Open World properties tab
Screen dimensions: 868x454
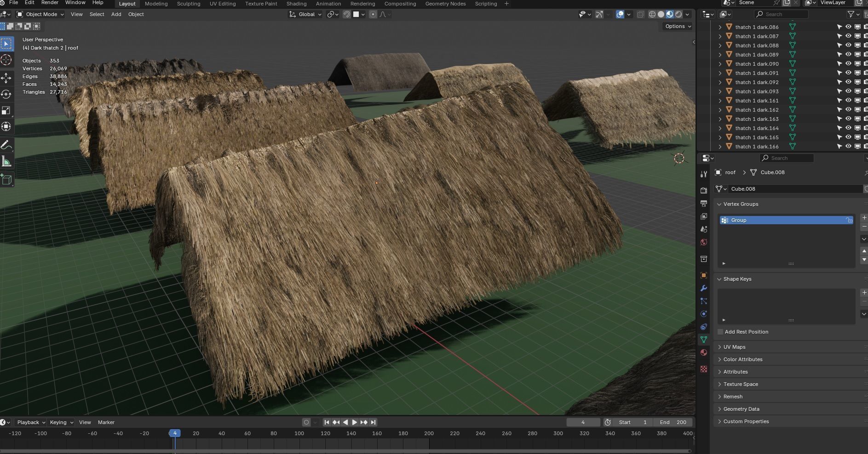[703, 242]
